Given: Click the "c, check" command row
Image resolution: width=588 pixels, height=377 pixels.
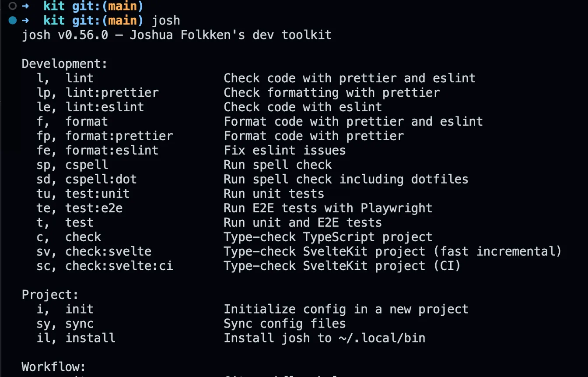Looking at the screenshot, I should pos(234,237).
